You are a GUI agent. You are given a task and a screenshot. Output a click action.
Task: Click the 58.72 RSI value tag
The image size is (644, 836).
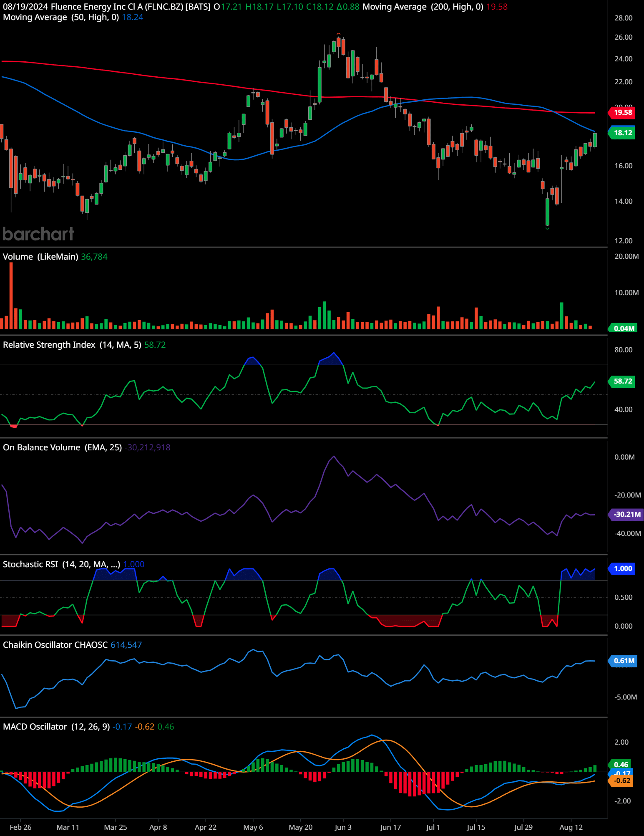point(621,381)
